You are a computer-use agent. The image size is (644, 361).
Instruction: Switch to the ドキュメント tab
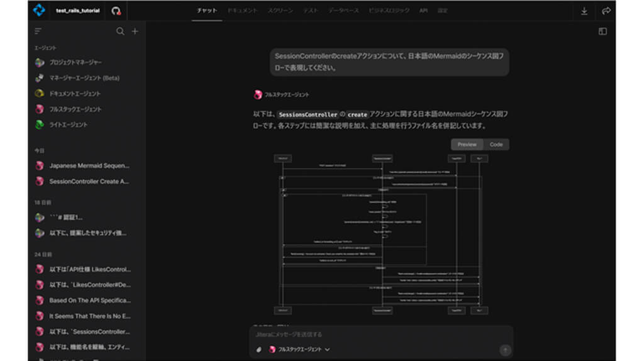tap(242, 11)
